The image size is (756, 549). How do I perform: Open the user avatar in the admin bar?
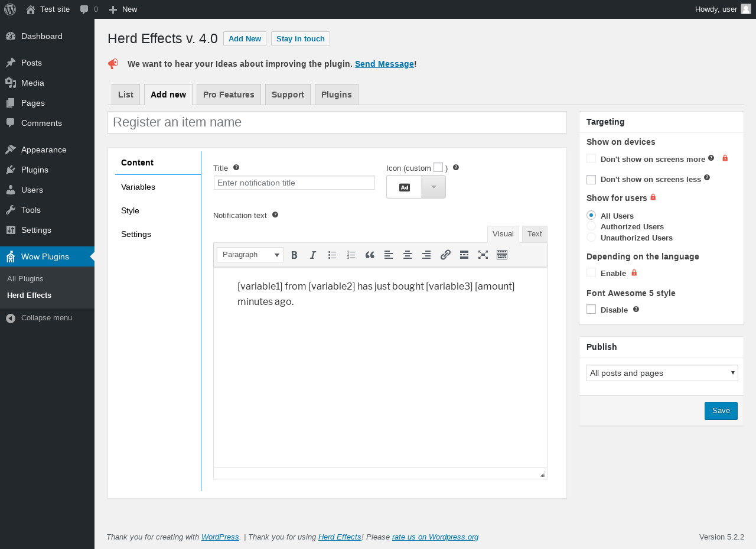coord(746,9)
